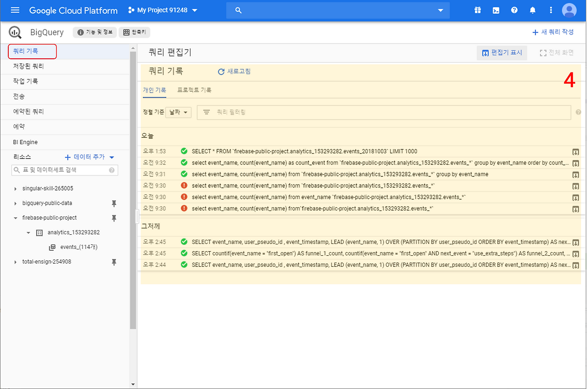Click the 편집기 표시 button
588x389 pixels.
(x=502, y=53)
